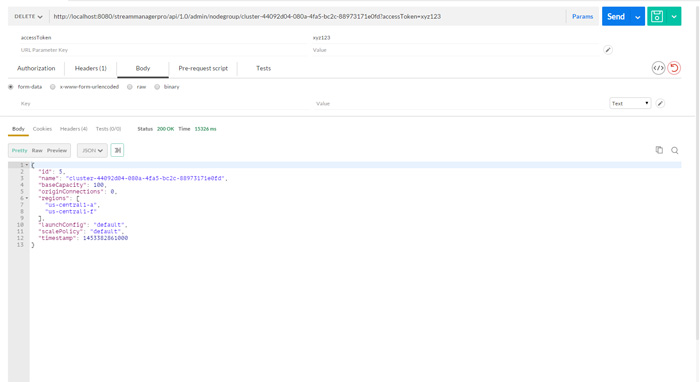The height and width of the screenshot is (382, 700).
Task: Switch response view to Raw
Action: 37,150
